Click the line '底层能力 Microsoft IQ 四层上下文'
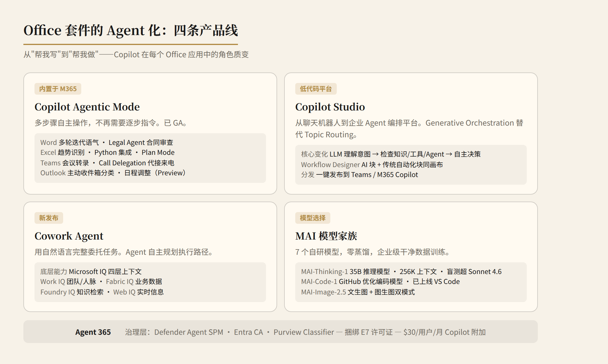 (91, 272)
